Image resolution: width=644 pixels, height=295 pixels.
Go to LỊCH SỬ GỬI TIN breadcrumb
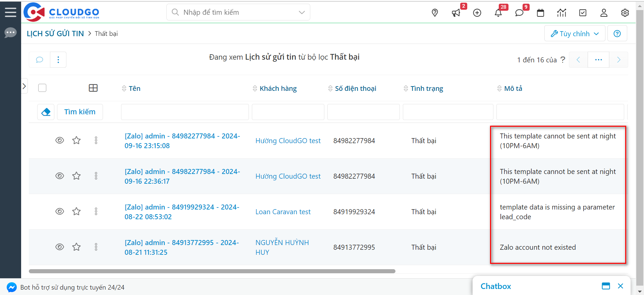click(x=55, y=34)
